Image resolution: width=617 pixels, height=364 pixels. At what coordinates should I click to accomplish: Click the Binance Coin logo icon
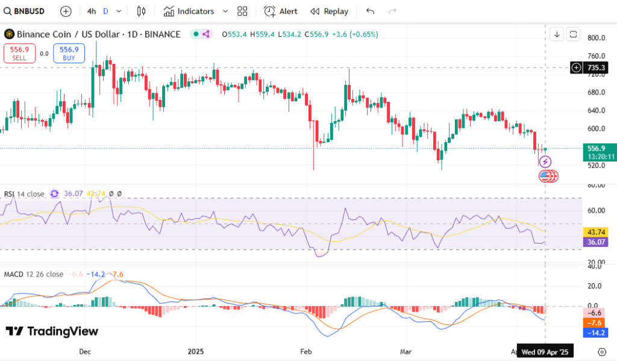pyautogui.click(x=9, y=34)
